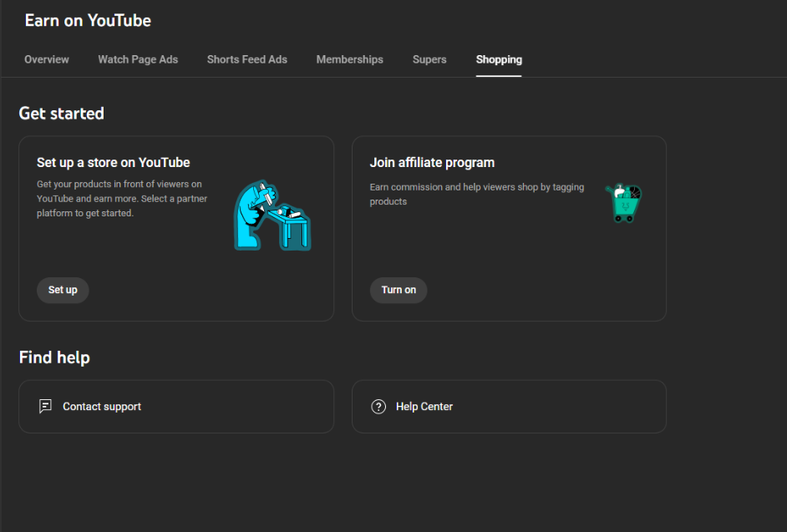This screenshot has height=532, width=787.
Task: Click the 'Earn commission and help viewers' description
Action: coord(477,195)
